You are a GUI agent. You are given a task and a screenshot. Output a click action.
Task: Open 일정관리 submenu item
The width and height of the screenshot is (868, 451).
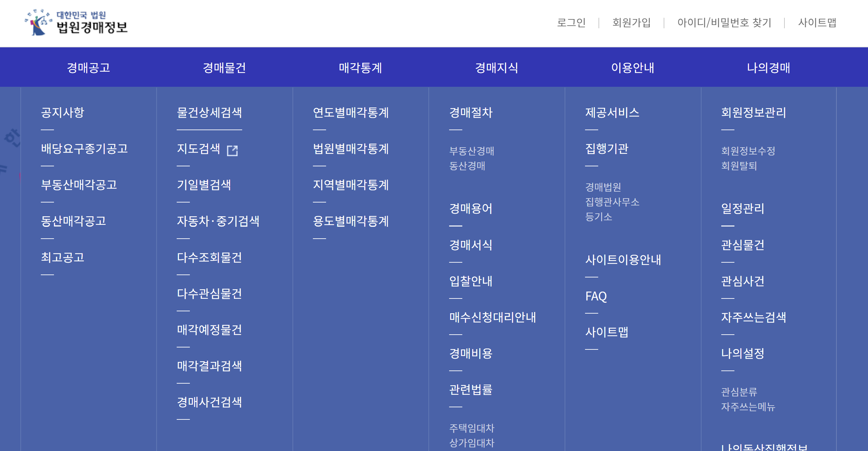(743, 208)
